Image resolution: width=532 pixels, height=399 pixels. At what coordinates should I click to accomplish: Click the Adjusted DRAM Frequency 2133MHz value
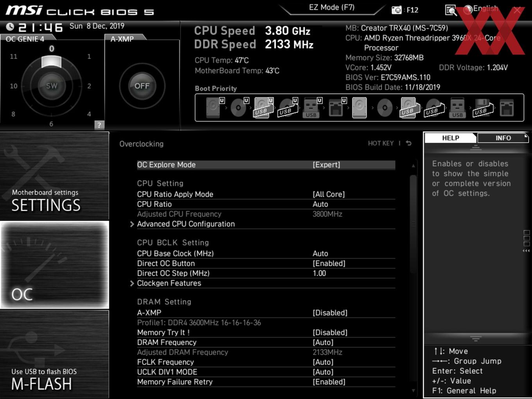click(x=327, y=352)
